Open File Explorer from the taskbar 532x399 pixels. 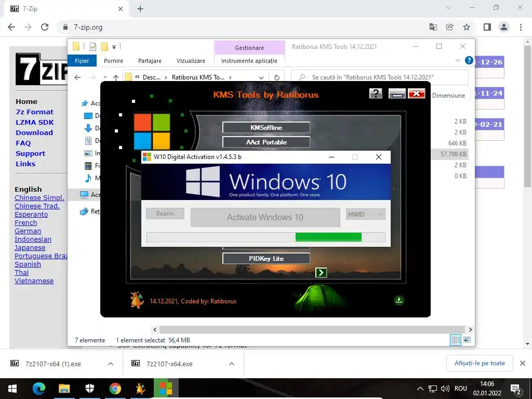pyautogui.click(x=64, y=389)
